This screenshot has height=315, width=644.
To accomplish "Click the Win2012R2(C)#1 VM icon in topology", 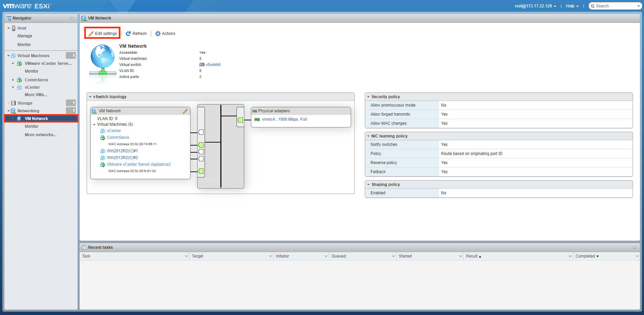I will pyautogui.click(x=103, y=151).
